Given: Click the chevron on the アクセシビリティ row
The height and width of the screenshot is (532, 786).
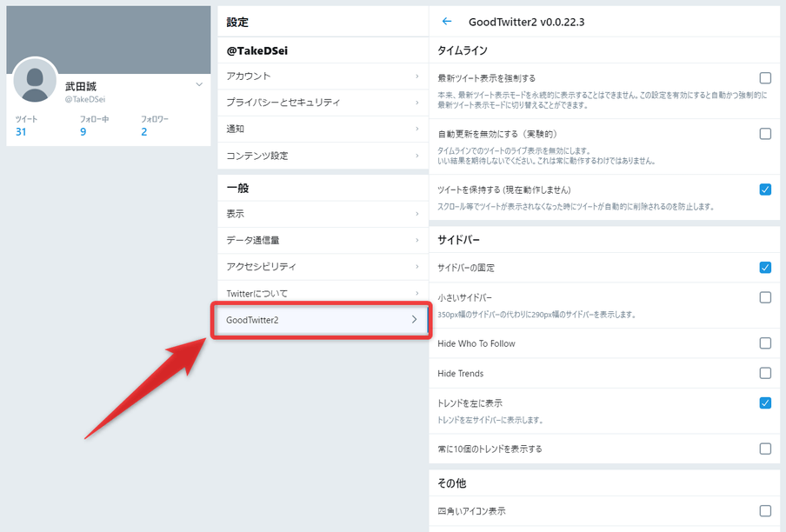Looking at the screenshot, I should pyautogui.click(x=417, y=267).
